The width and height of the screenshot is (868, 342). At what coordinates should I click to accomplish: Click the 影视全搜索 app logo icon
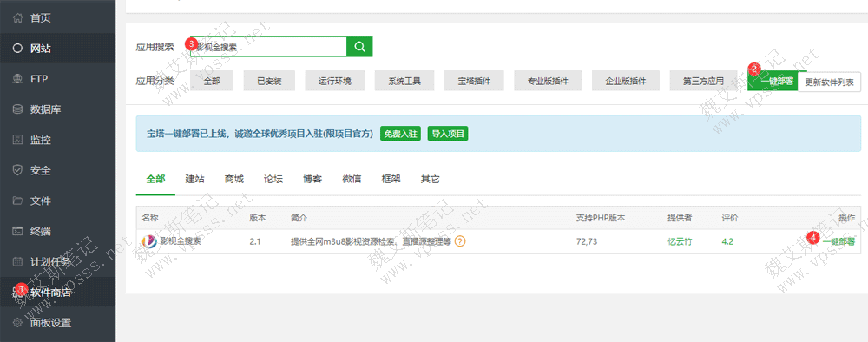[x=149, y=241]
